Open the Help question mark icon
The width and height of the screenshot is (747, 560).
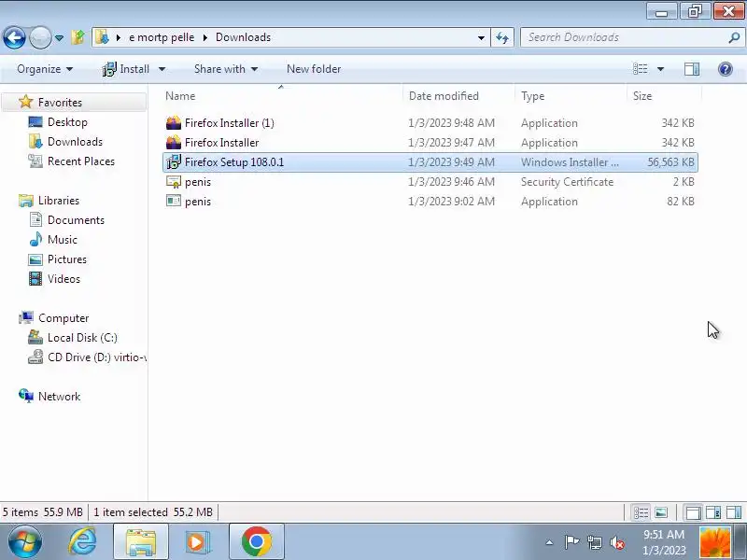click(726, 69)
